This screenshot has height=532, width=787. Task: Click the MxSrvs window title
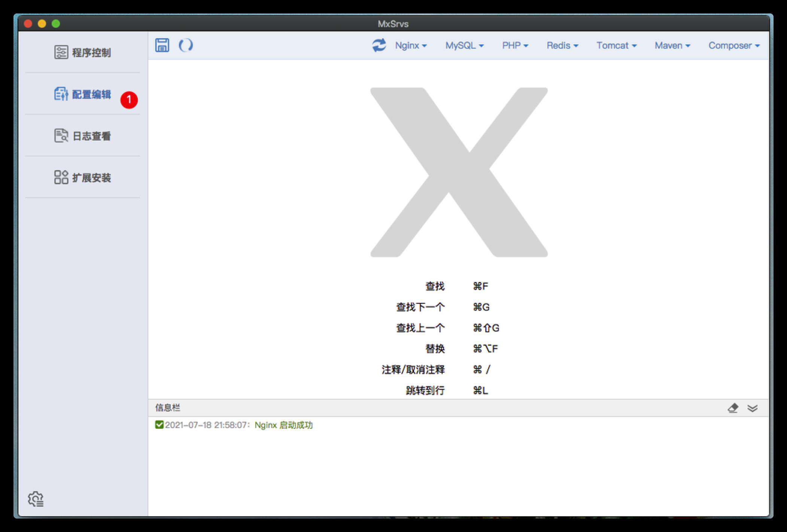tap(393, 24)
